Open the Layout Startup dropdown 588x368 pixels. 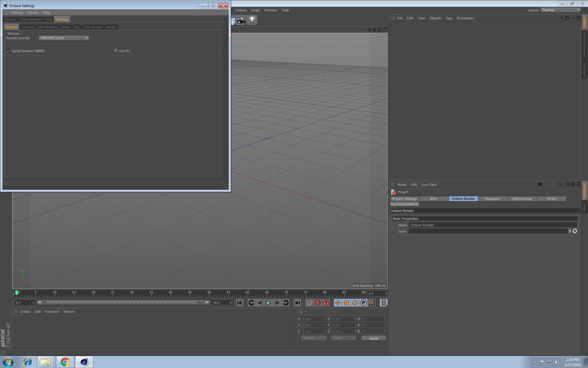click(560, 10)
